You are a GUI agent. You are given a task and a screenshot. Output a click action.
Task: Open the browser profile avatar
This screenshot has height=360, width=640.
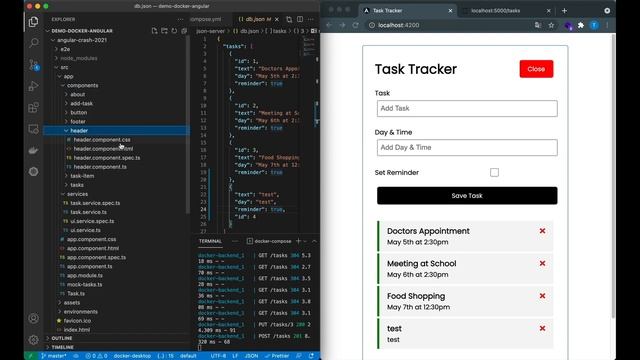[x=594, y=25]
